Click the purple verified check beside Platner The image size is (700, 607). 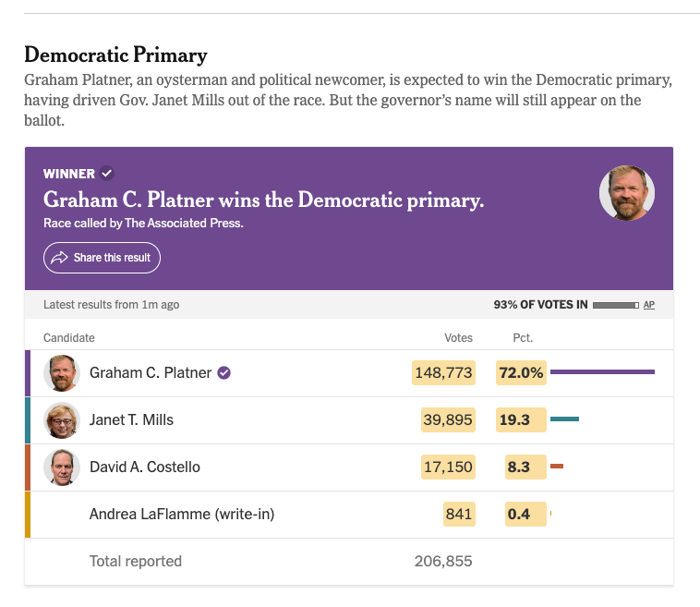click(224, 372)
